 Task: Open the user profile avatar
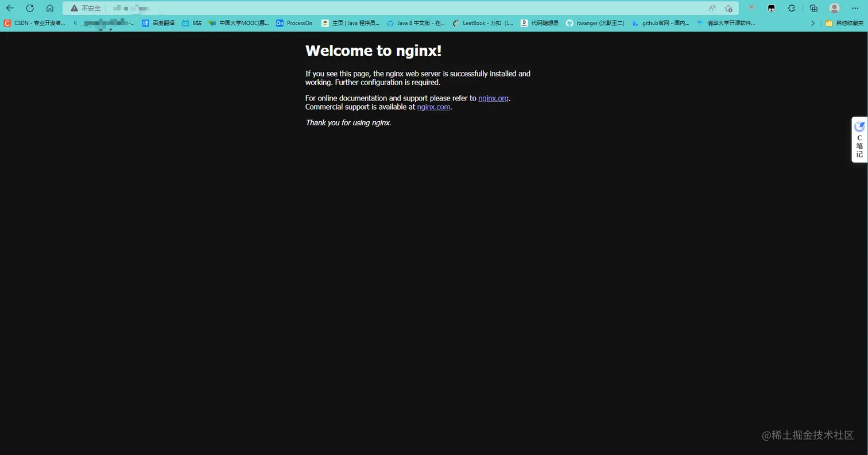pyautogui.click(x=835, y=8)
